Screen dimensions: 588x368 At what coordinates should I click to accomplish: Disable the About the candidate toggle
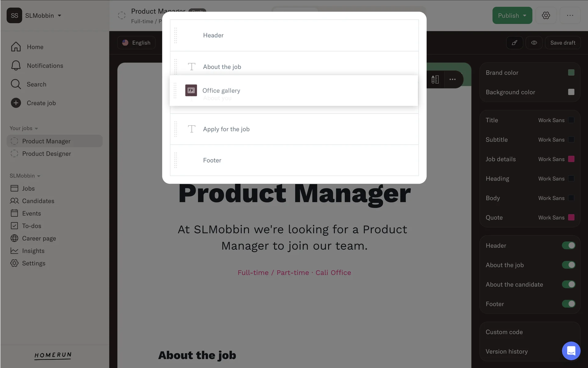tap(568, 284)
